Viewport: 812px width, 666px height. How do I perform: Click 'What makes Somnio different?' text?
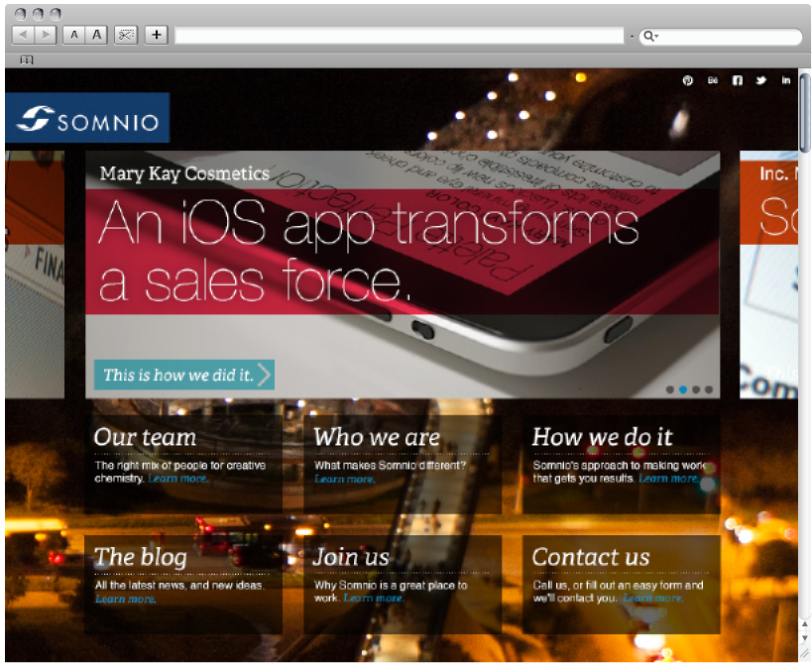click(x=390, y=466)
